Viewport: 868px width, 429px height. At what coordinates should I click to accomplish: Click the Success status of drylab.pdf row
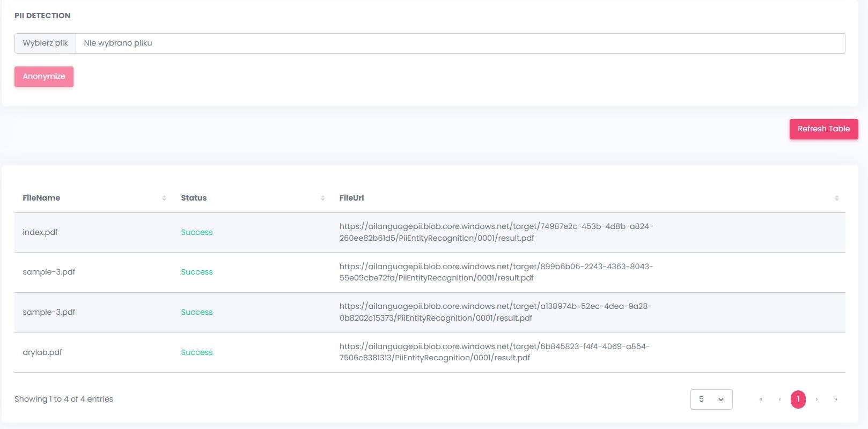point(197,353)
